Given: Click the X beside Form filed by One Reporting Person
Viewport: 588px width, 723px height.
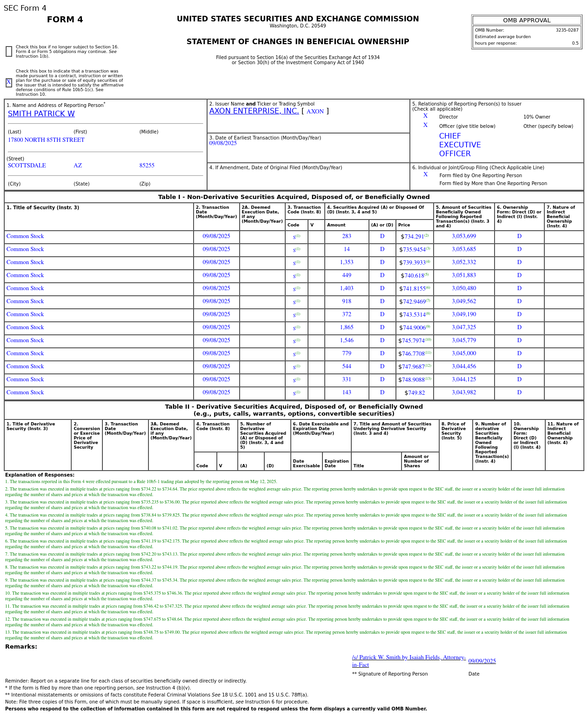Looking at the screenshot, I should pos(425,175).
